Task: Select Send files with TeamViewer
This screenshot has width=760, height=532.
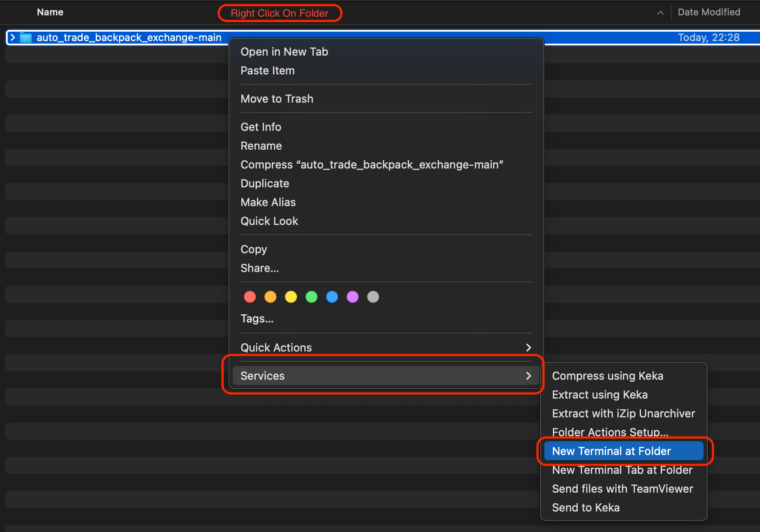Action: pyautogui.click(x=624, y=489)
